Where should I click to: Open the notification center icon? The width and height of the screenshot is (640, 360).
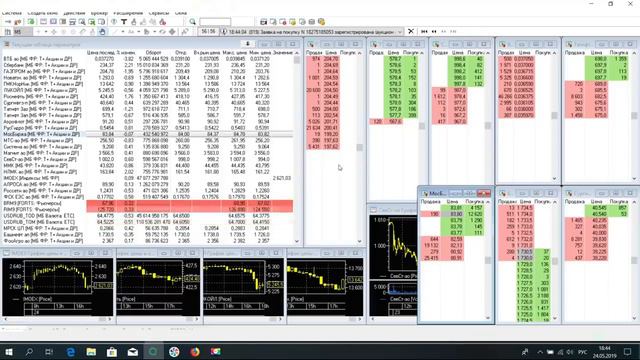click(627, 351)
